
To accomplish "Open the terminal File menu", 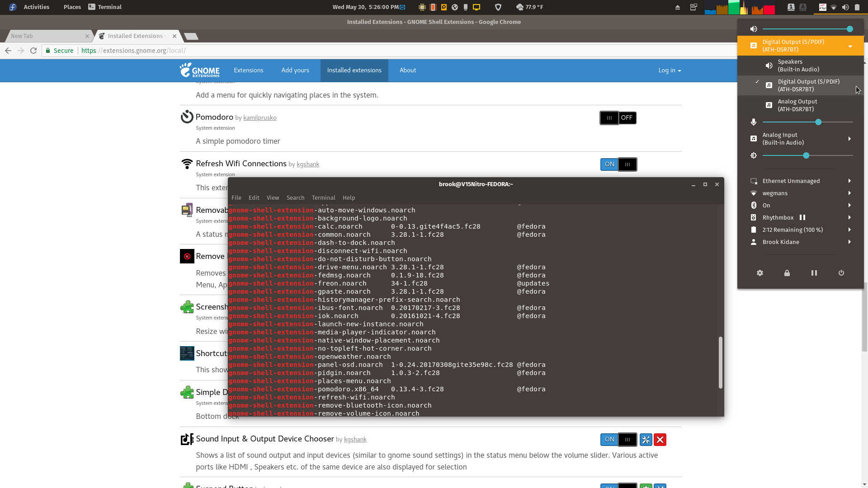I will (236, 197).
